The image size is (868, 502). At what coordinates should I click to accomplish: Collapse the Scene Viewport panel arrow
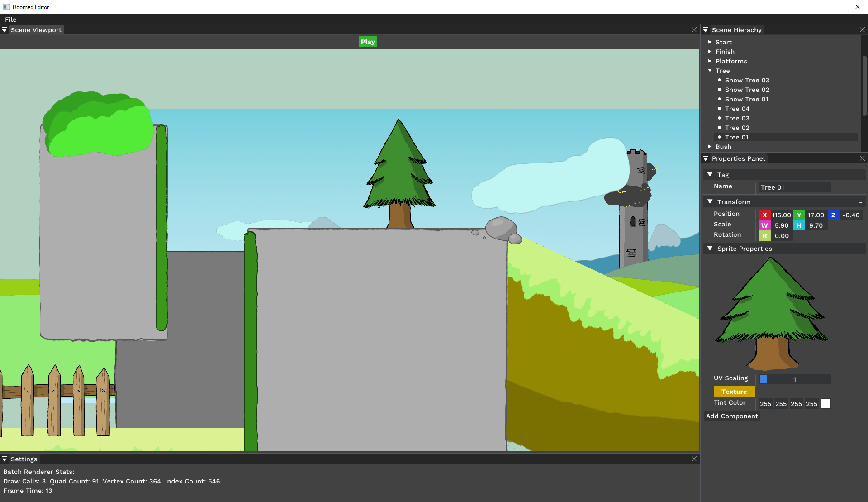click(5, 30)
